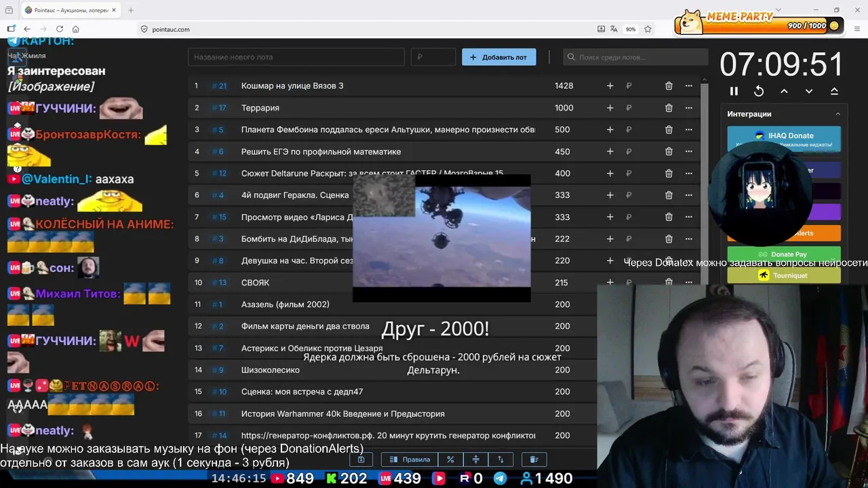This screenshot has width=868, height=488.
Task: Open more options for Решить ЕГЭ lot
Action: (x=689, y=151)
